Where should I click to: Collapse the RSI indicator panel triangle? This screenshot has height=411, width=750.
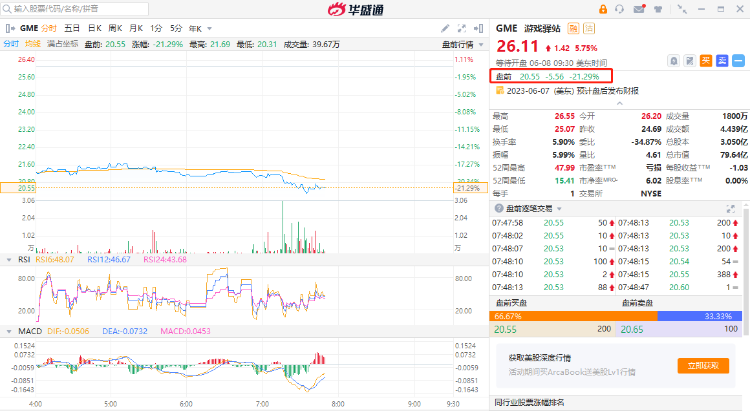click(9, 260)
